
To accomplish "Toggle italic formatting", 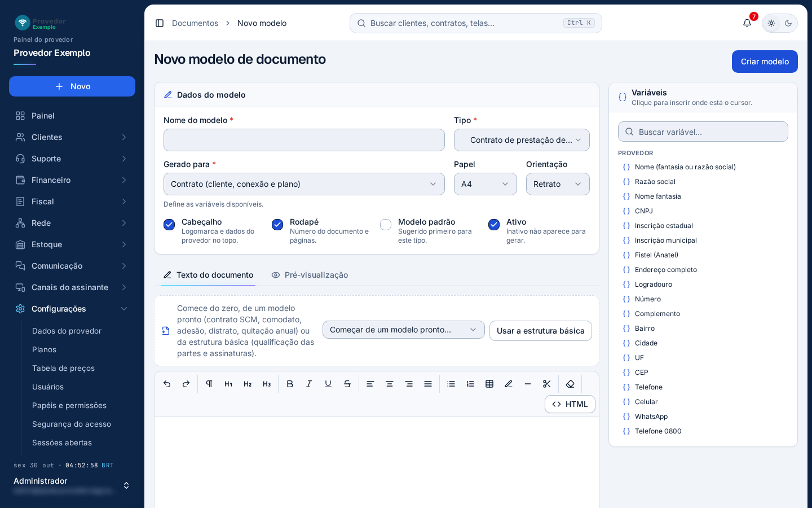I will 309,384.
